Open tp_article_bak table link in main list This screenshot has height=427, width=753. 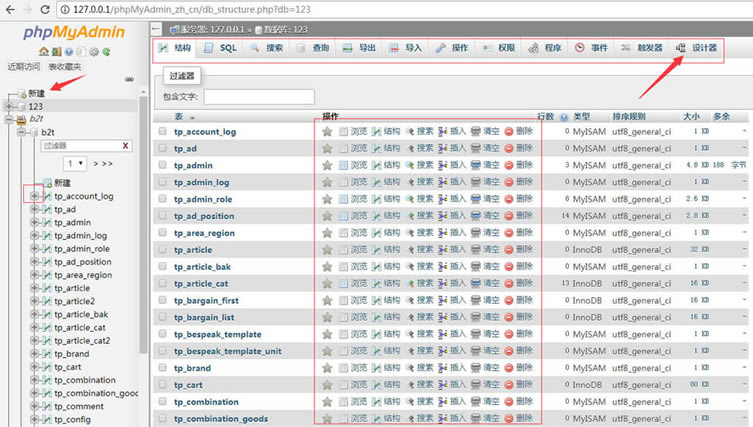202,267
